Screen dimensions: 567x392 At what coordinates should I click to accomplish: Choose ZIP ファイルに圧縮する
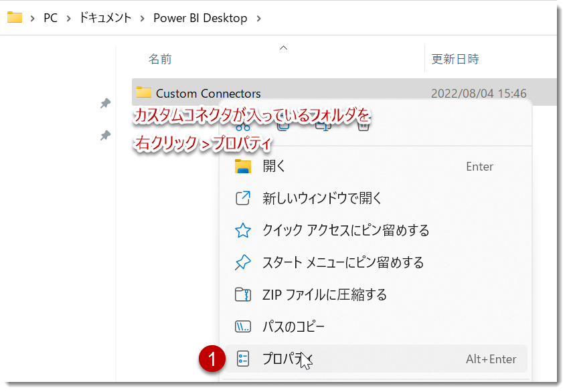tap(376, 295)
